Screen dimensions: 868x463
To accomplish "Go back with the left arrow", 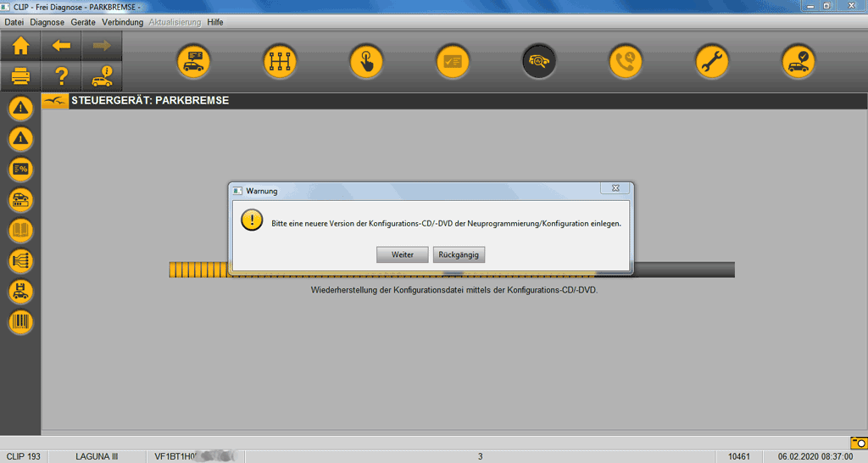I will pos(61,46).
